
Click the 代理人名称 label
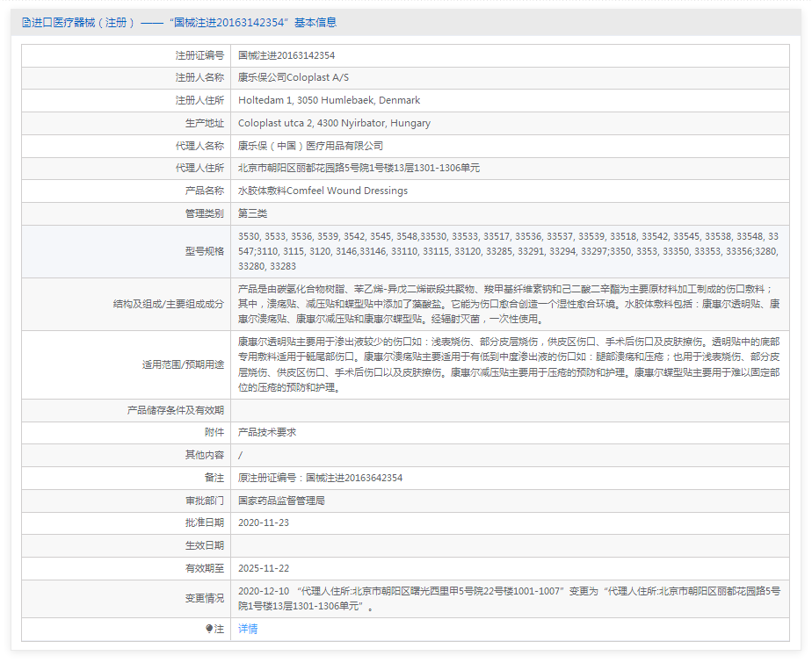coord(199,146)
